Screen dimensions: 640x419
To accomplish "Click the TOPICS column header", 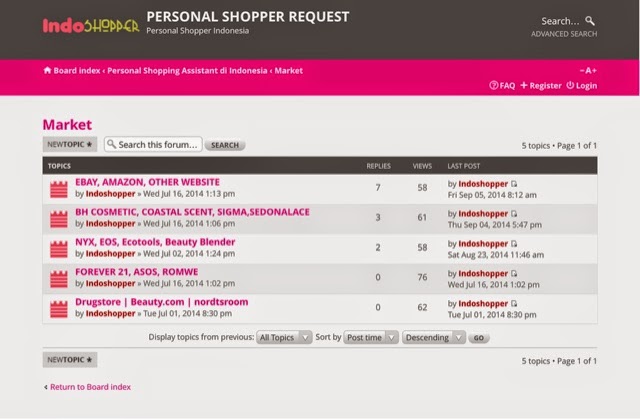I will coord(59,166).
